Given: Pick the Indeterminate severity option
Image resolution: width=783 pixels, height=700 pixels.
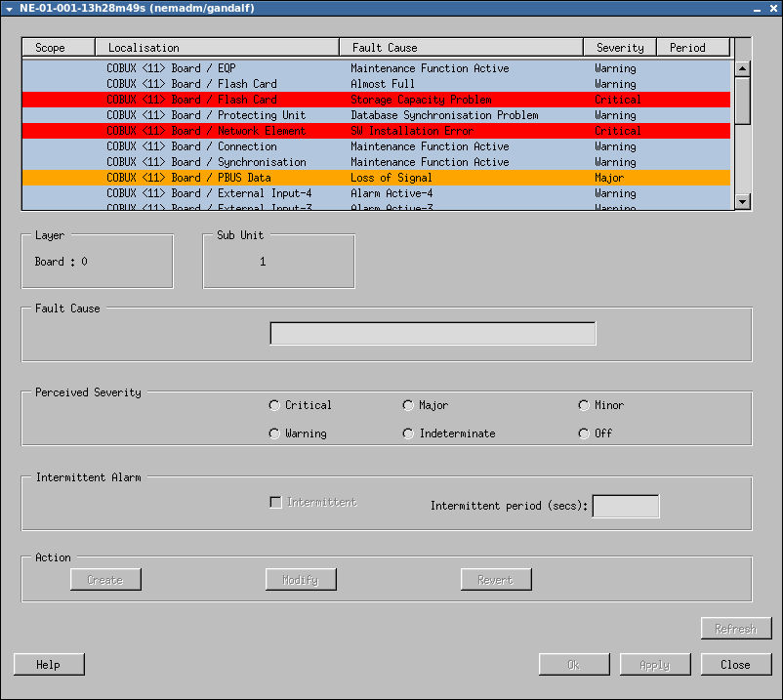Looking at the screenshot, I should pos(409,433).
